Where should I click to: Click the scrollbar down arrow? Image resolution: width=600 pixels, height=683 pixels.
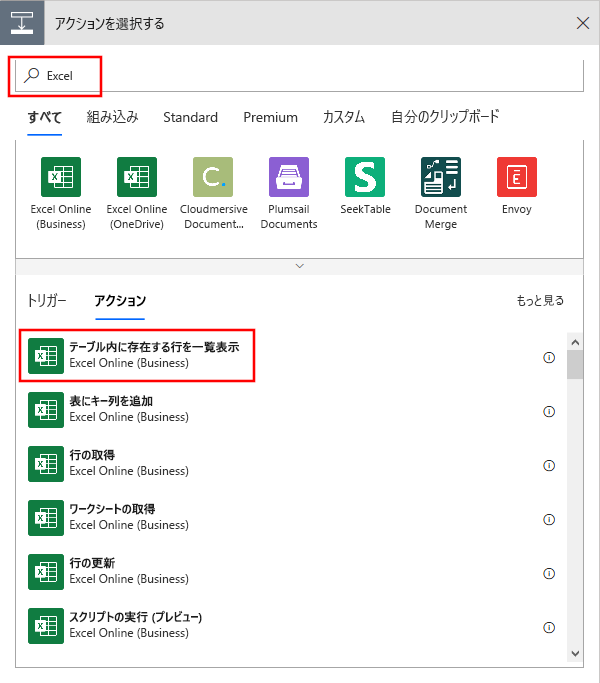[x=575, y=653]
